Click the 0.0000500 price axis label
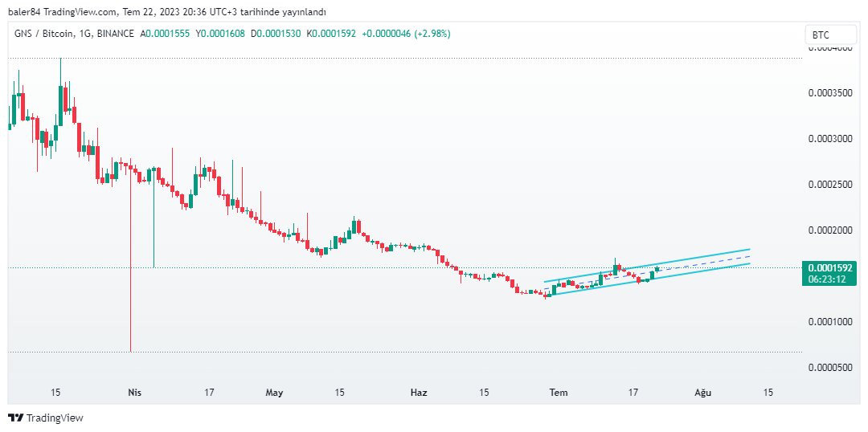This screenshot has width=868, height=432. point(829,368)
